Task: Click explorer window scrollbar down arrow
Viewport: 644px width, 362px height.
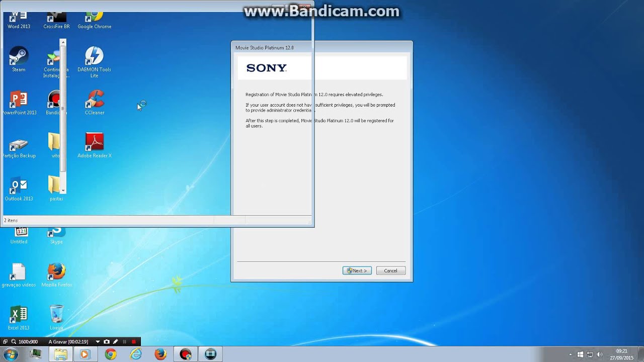Action: (x=63, y=191)
